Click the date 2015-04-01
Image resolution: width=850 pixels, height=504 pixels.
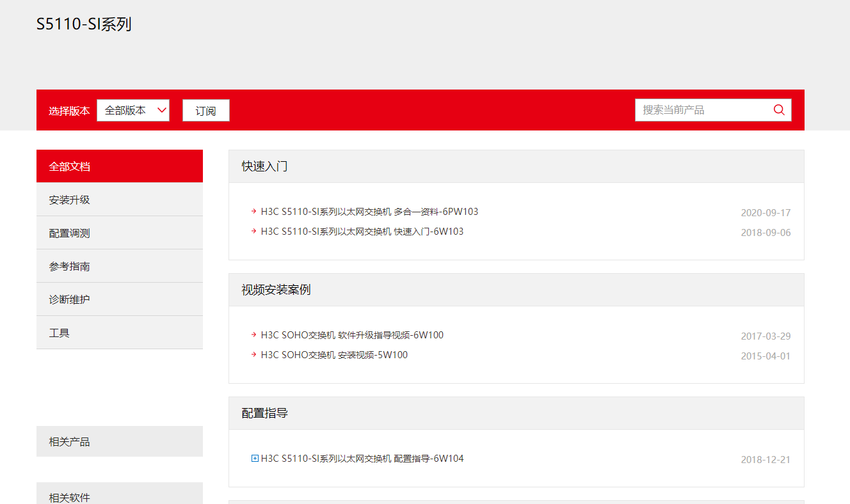click(x=766, y=356)
